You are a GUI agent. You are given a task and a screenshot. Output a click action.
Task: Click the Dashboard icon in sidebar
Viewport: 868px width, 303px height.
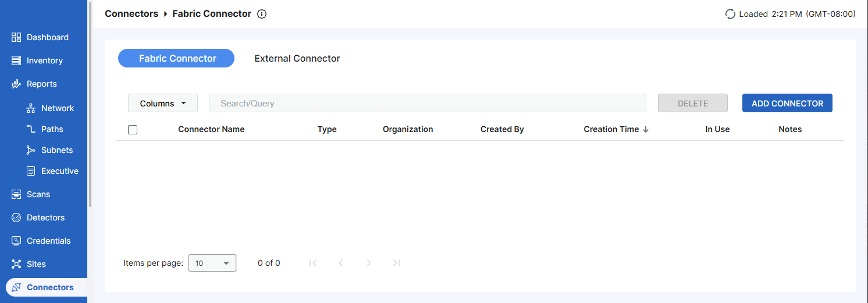click(16, 37)
